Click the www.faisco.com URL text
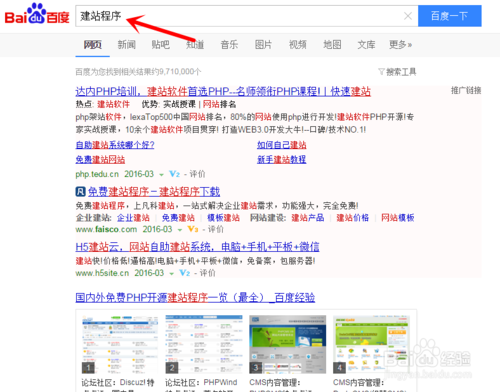Image resolution: width=500 pixels, height=392 pixels. 106,229
